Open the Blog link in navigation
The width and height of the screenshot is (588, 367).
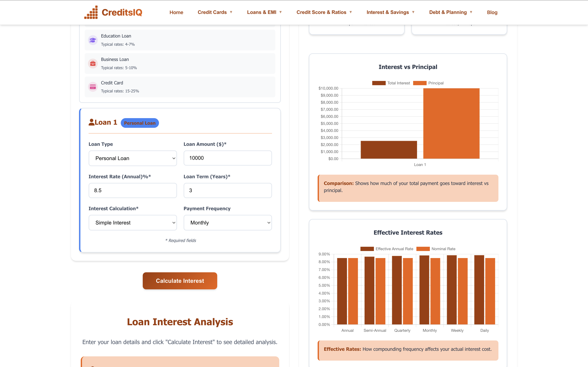pyautogui.click(x=492, y=12)
